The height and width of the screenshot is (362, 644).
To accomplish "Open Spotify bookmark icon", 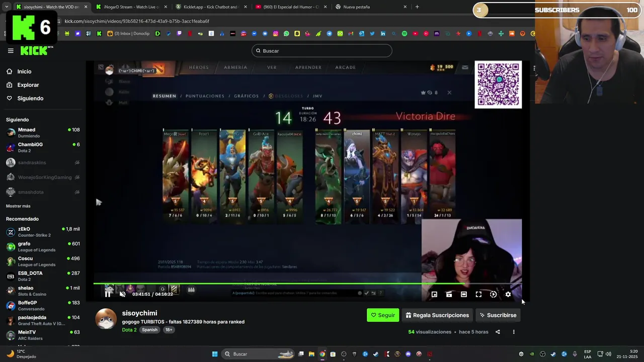I will click(405, 34).
